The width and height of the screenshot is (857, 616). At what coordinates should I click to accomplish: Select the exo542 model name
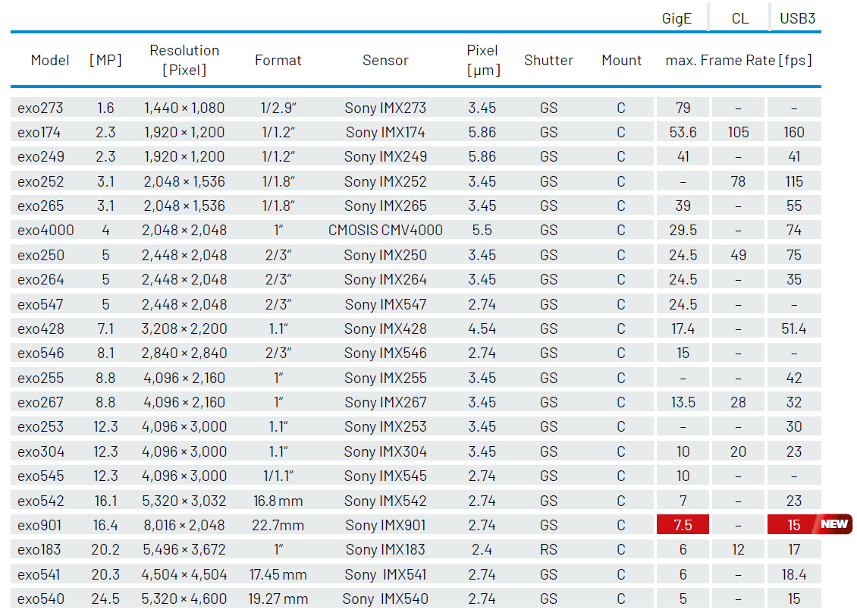40,501
